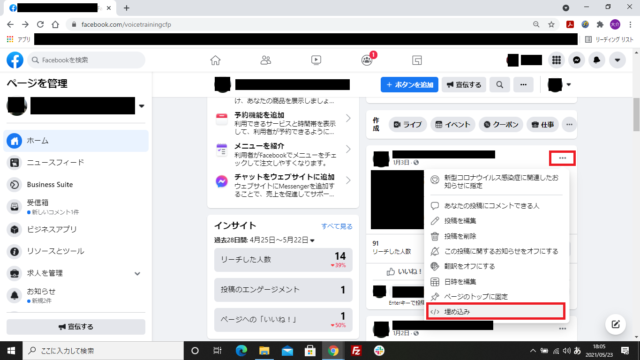Create a ライブ video post
640x360 pixels.
407,124
